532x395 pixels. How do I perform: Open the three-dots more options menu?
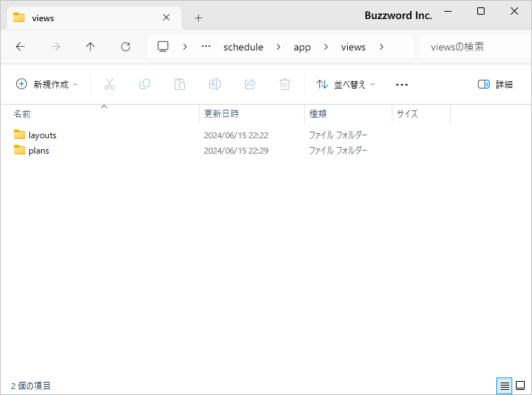point(402,84)
